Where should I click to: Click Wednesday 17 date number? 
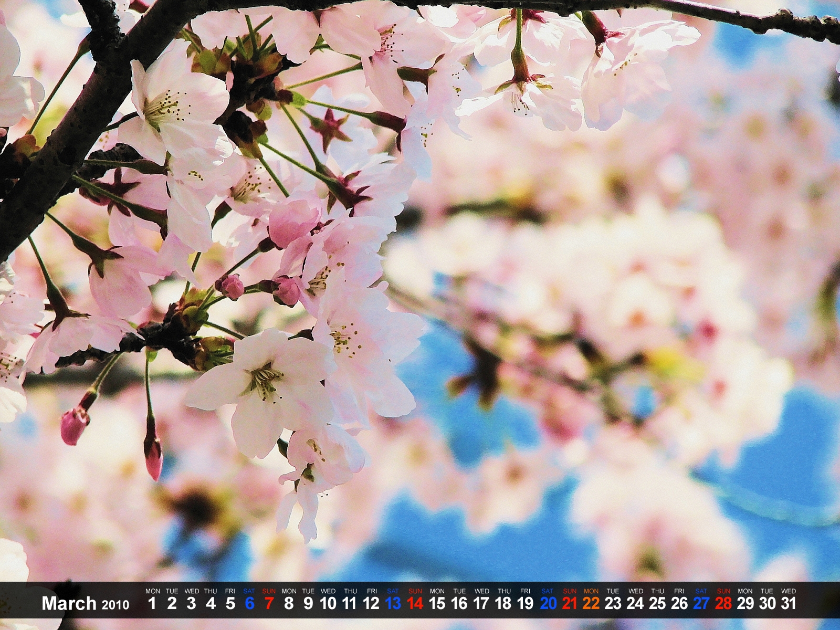pos(481,603)
